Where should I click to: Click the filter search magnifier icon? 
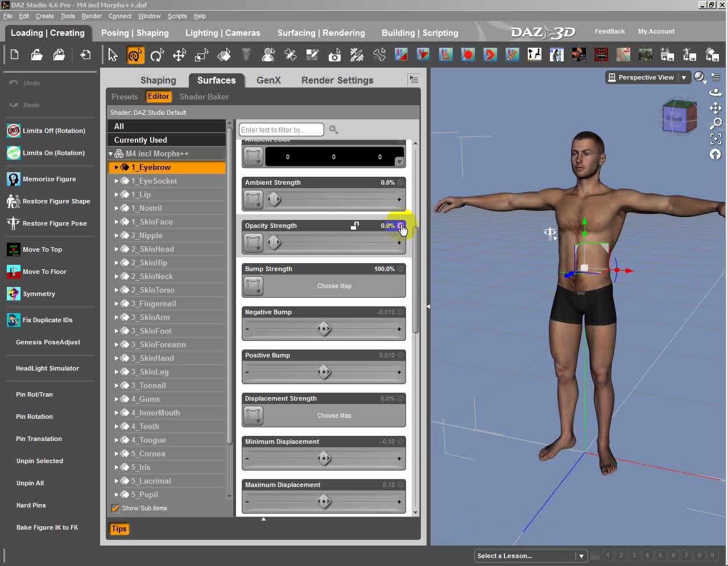pyautogui.click(x=334, y=130)
